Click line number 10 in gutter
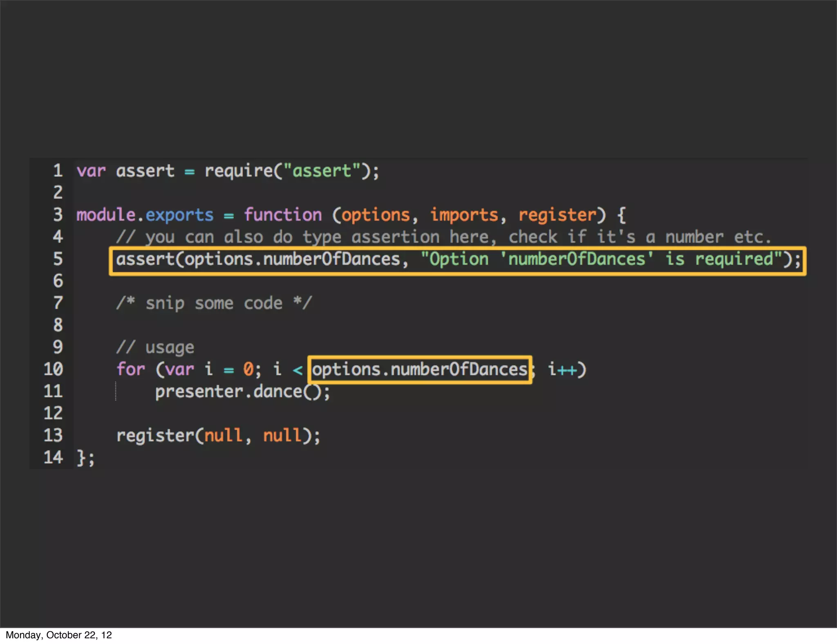This screenshot has width=837, height=644. (x=53, y=369)
